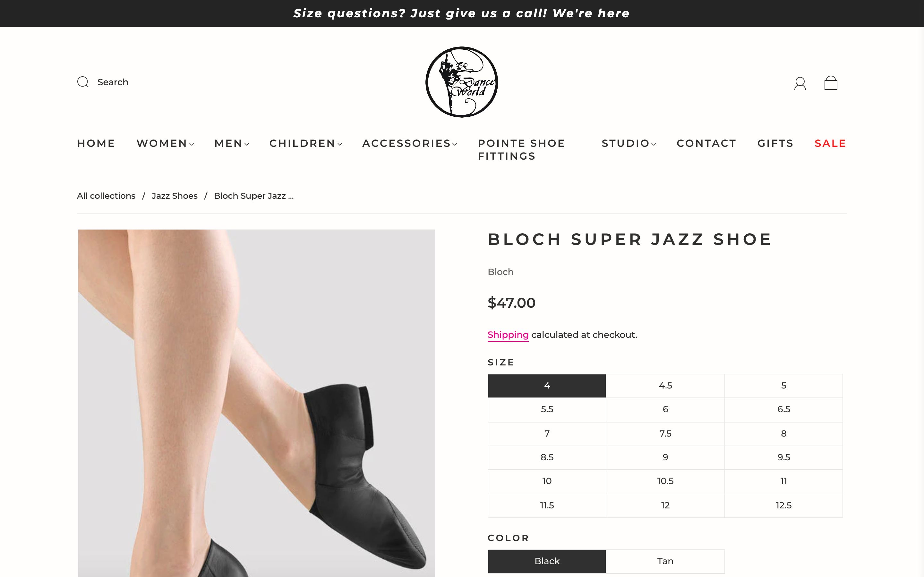Select size 6.5
Viewport: 924px width, 577px height.
click(783, 409)
